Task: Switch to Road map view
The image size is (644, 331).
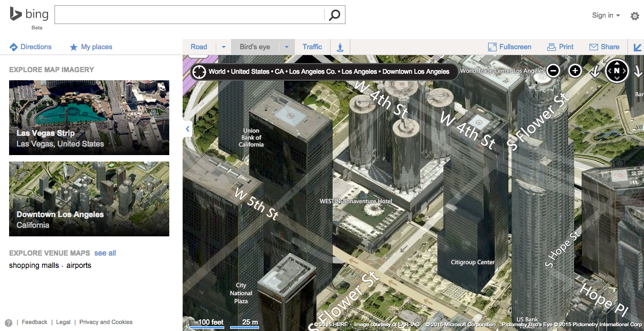Action: coord(199,47)
